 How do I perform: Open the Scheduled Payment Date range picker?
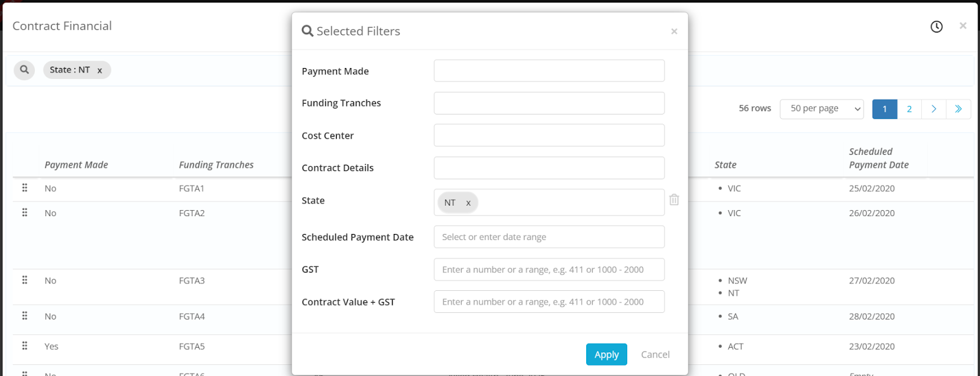548,236
